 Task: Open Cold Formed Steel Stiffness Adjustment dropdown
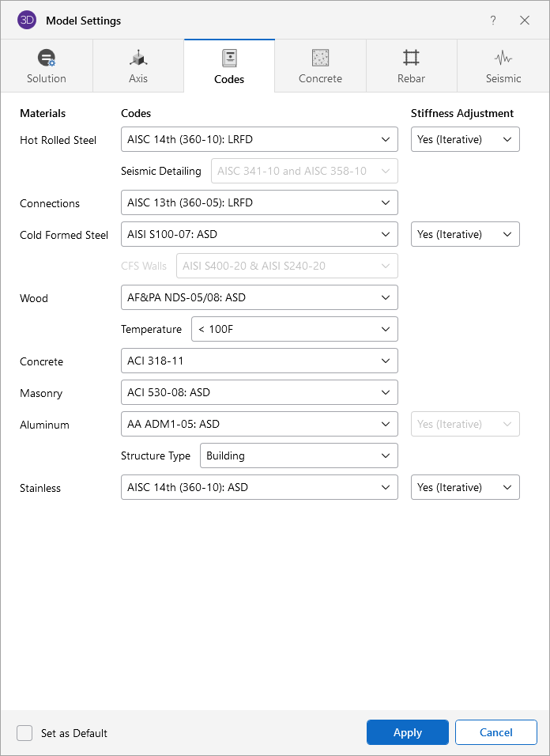pos(465,234)
